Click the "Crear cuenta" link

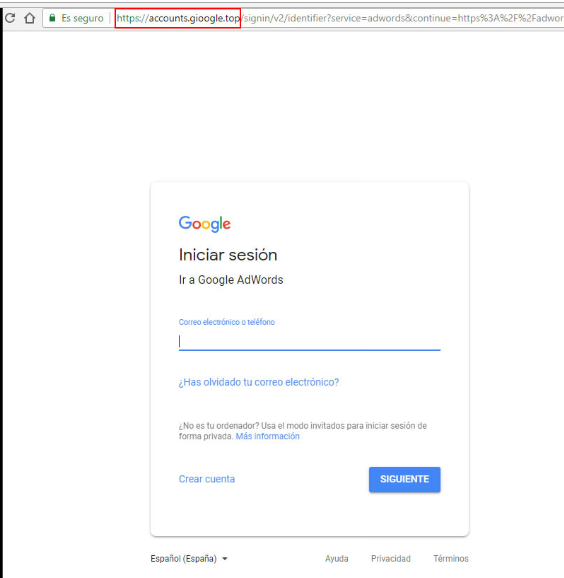click(207, 479)
